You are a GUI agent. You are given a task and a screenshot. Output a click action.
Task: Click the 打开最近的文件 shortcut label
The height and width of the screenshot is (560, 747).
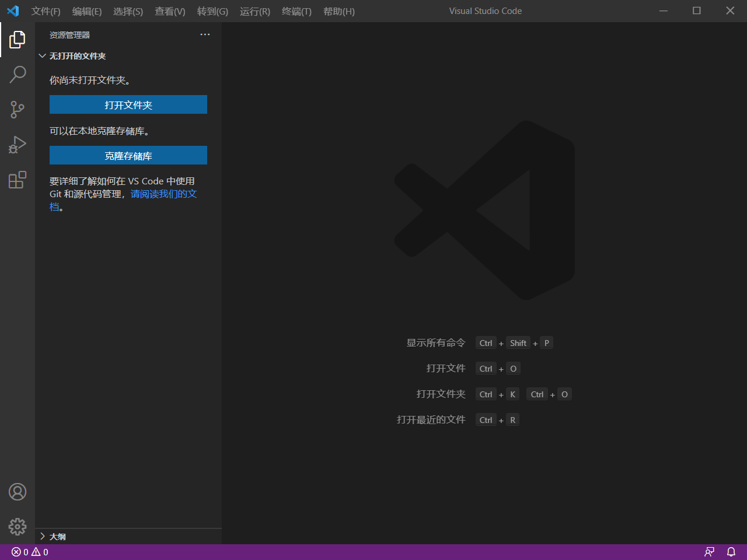(431, 420)
